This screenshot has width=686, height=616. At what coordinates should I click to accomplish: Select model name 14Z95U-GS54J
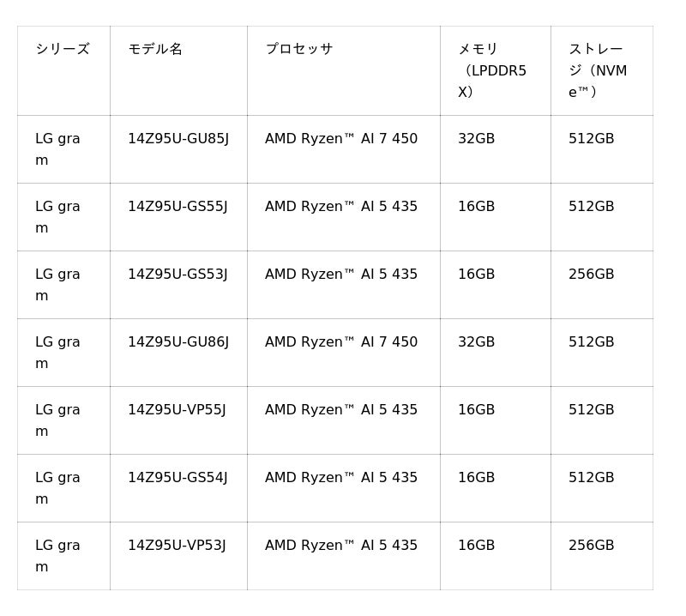[x=178, y=478]
